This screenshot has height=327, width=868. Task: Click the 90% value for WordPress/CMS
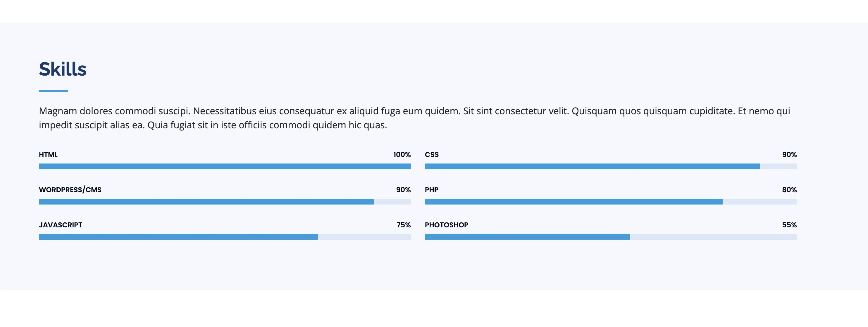403,190
